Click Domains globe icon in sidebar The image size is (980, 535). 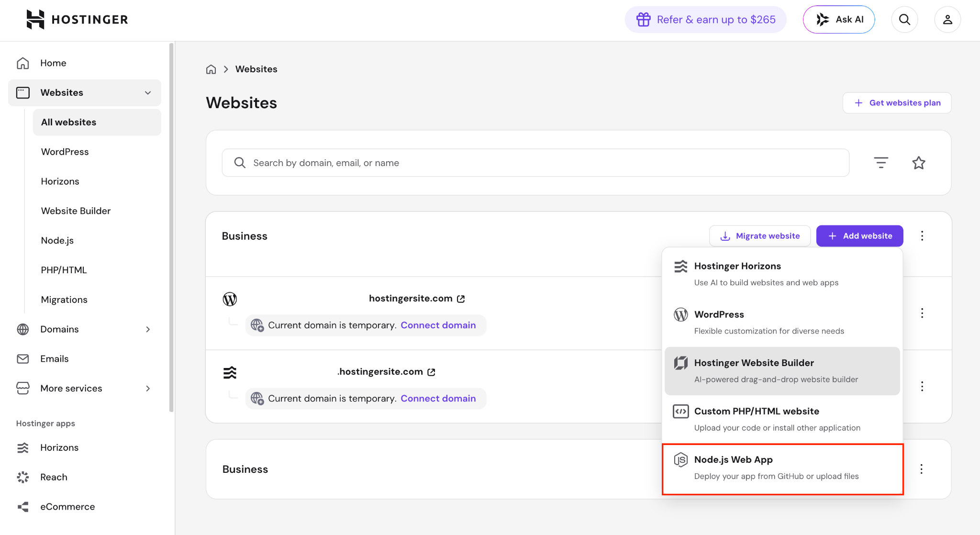point(23,329)
